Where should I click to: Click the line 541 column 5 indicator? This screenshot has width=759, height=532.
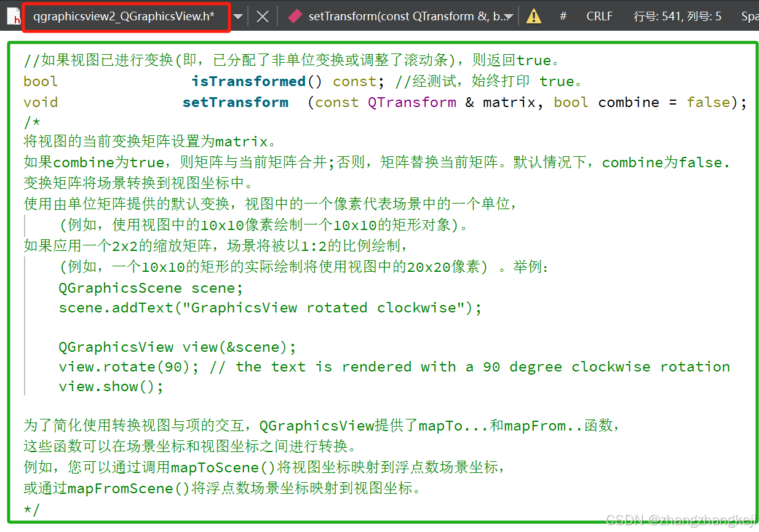pos(678,17)
